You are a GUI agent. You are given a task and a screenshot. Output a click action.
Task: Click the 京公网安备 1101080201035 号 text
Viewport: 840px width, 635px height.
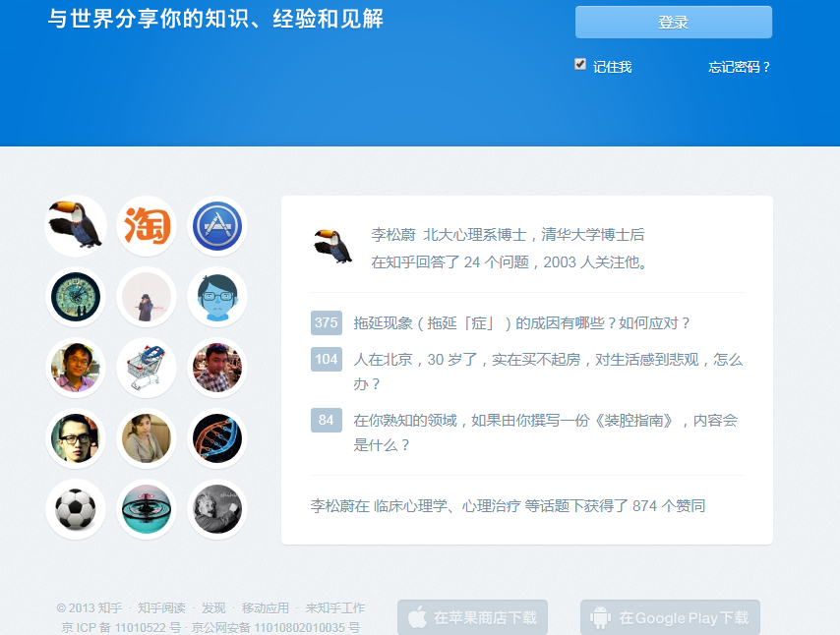coord(275,627)
